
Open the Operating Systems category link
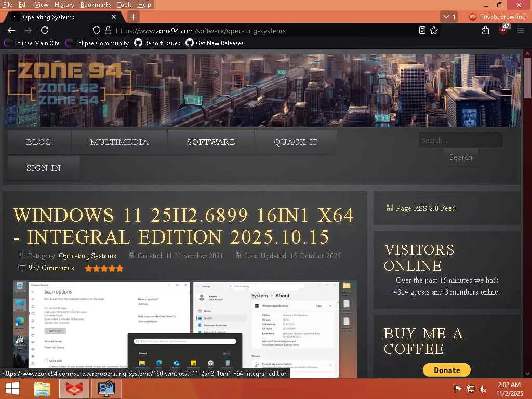(87, 256)
